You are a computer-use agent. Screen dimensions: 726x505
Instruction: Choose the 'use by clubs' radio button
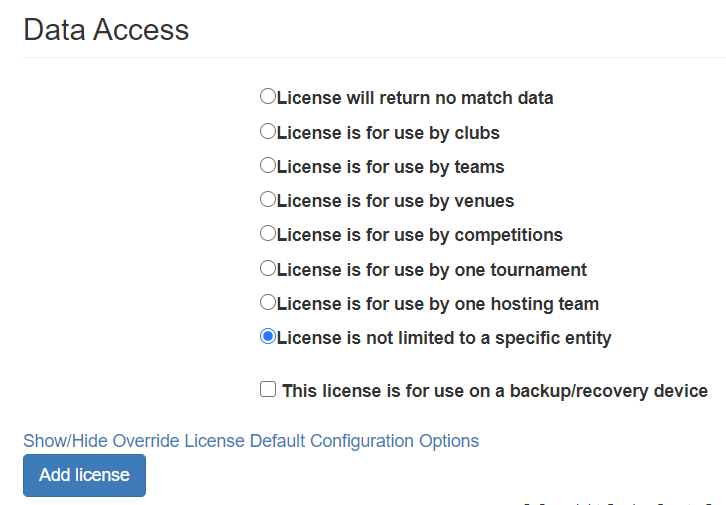click(267, 131)
